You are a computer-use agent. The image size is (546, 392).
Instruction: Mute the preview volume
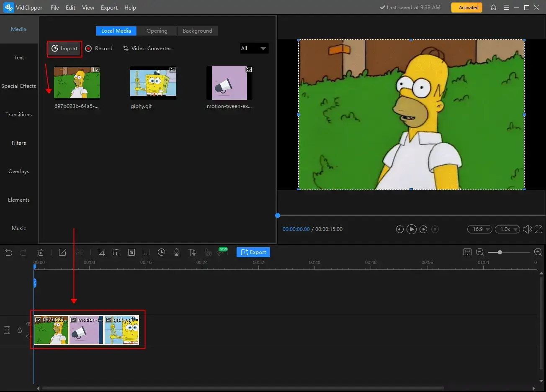[527, 229]
